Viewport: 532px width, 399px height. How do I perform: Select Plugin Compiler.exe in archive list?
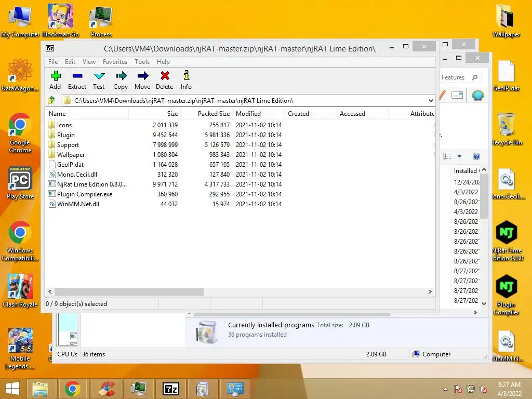click(240, 194)
